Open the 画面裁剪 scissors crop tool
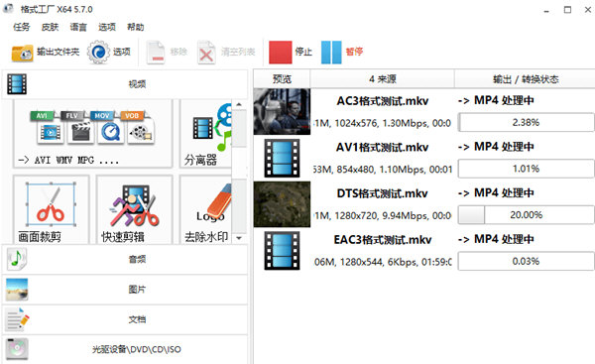This screenshot has height=364, width=595. click(x=51, y=209)
